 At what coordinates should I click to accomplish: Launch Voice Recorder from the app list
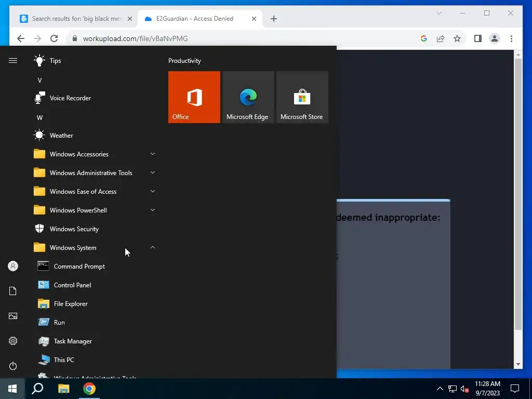tap(95, 98)
